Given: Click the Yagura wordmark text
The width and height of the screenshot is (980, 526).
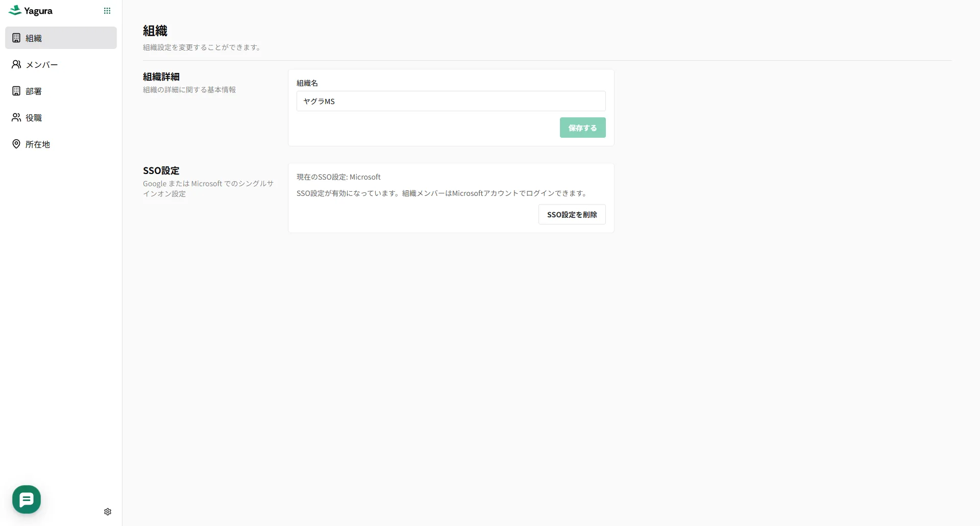Looking at the screenshot, I should 38,10.
